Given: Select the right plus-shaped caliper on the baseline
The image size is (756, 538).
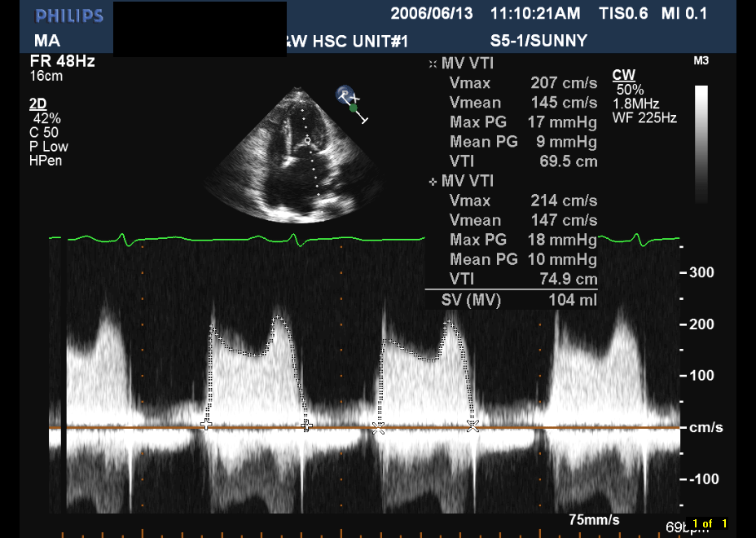Looking at the screenshot, I should [x=307, y=425].
